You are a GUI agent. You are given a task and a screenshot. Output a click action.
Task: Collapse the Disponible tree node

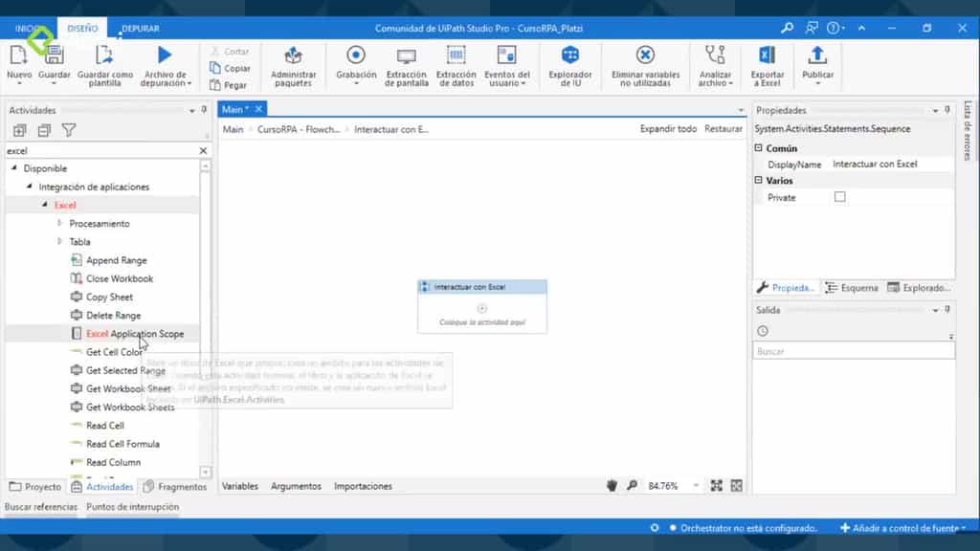point(13,168)
